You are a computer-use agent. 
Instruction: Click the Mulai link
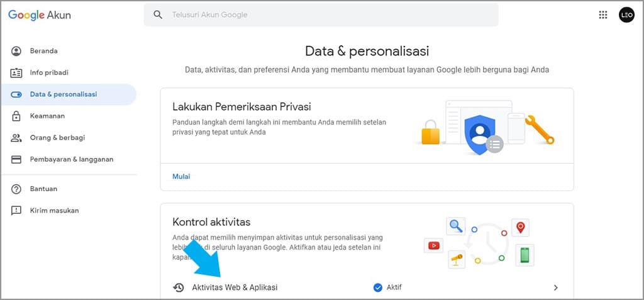pyautogui.click(x=181, y=177)
